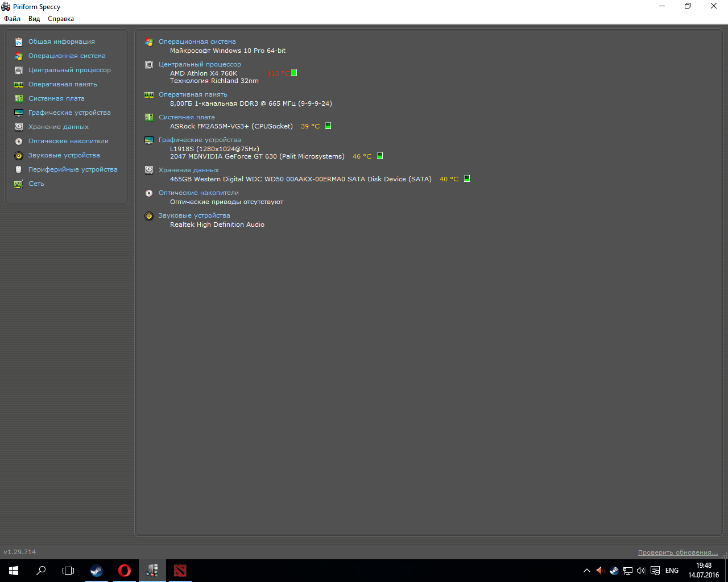Open Dota 2 from the taskbar
Viewport: 728px width, 582px height.
(x=180, y=571)
